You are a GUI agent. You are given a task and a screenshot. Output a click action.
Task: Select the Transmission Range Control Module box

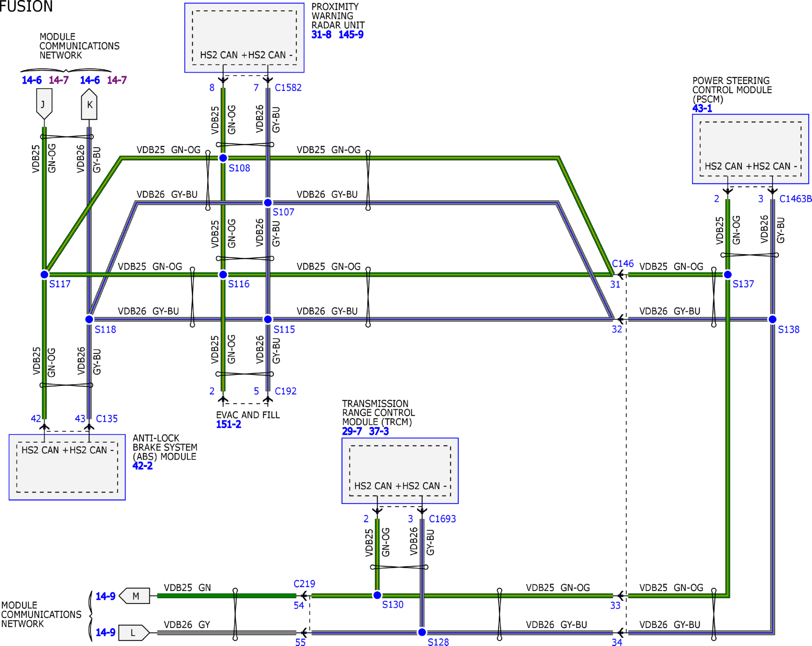click(x=400, y=471)
